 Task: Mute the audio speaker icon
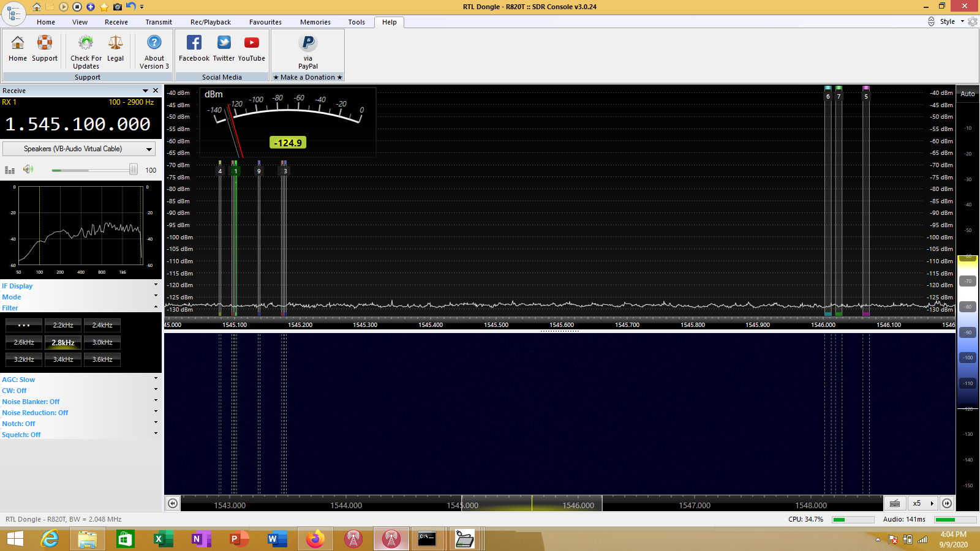pyautogui.click(x=28, y=170)
